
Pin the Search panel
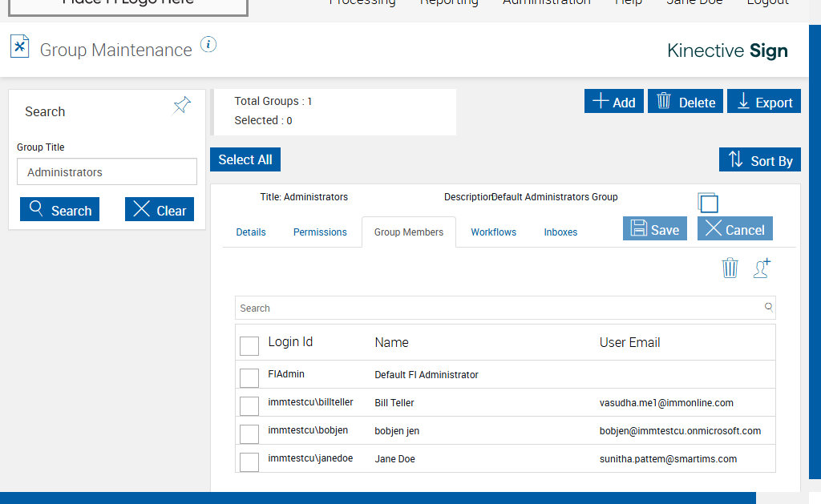point(182,105)
